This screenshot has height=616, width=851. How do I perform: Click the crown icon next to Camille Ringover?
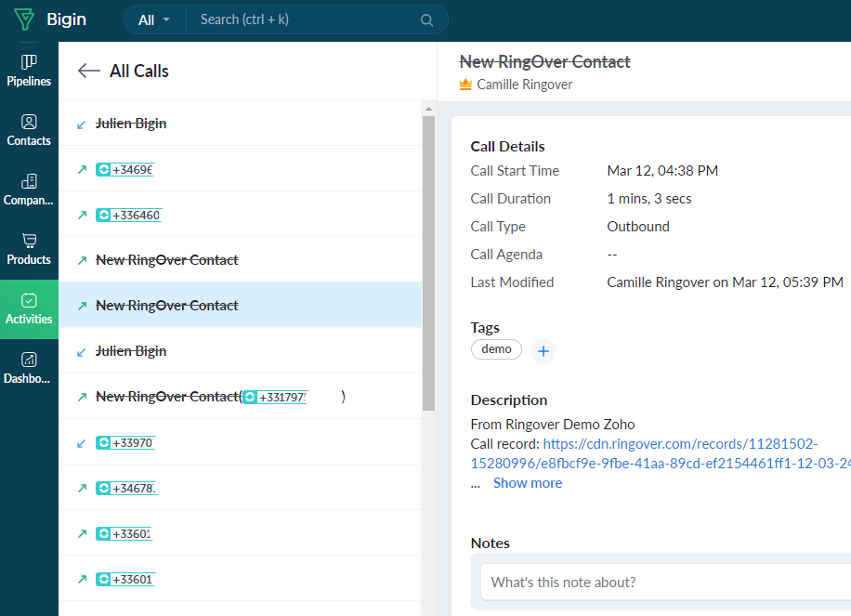[x=465, y=85]
